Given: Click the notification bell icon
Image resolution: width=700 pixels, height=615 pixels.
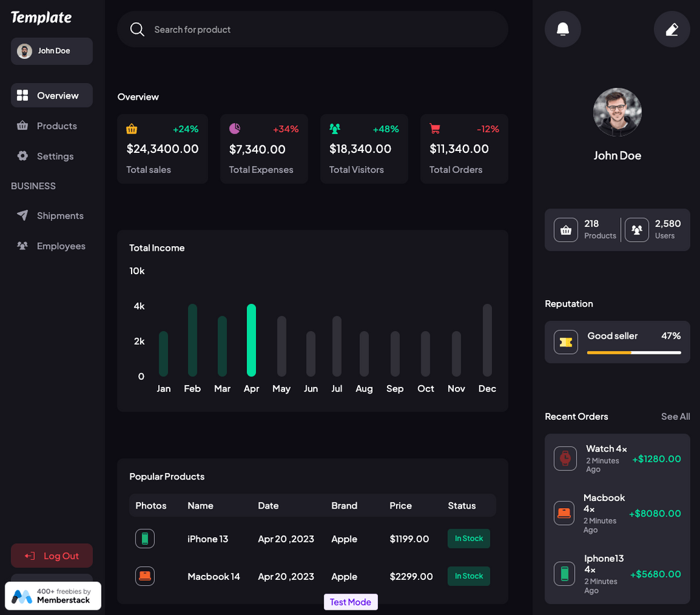Looking at the screenshot, I should point(562,29).
